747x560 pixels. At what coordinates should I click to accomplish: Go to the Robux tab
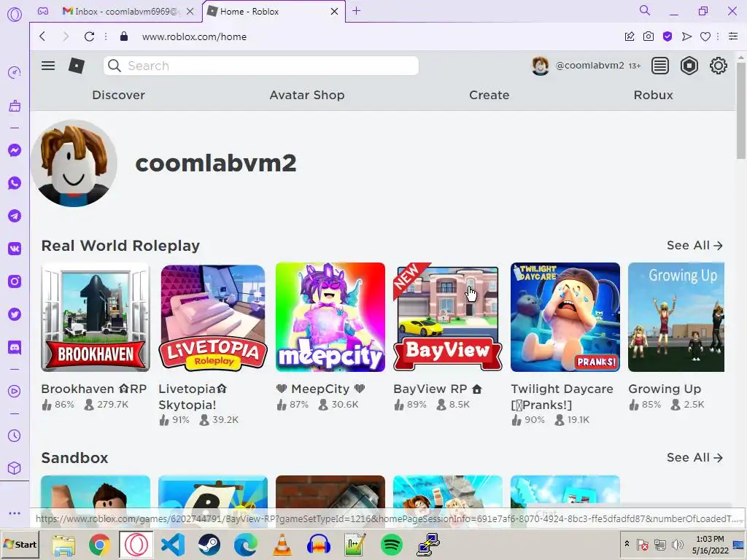[x=653, y=95]
